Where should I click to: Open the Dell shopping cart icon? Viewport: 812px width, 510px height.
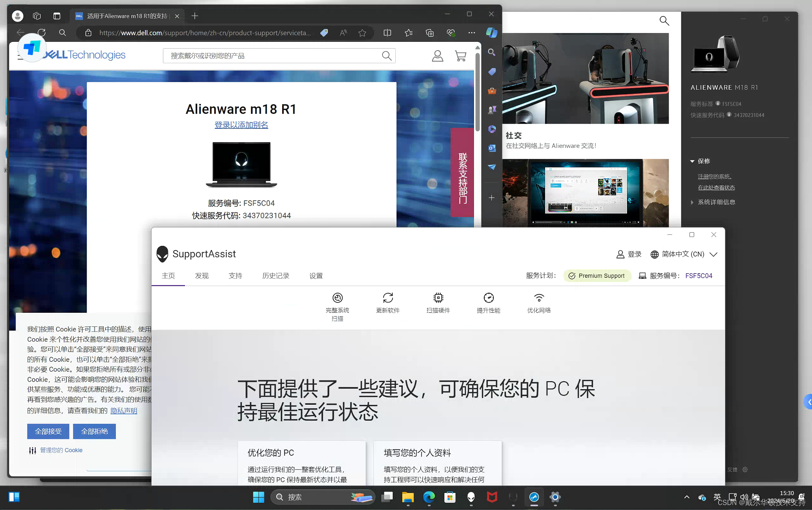(x=460, y=56)
